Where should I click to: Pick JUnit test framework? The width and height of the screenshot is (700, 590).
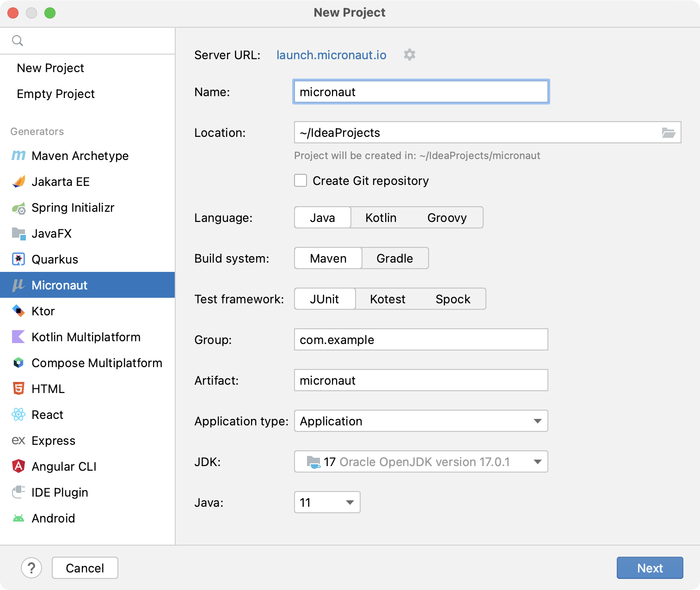coord(325,299)
